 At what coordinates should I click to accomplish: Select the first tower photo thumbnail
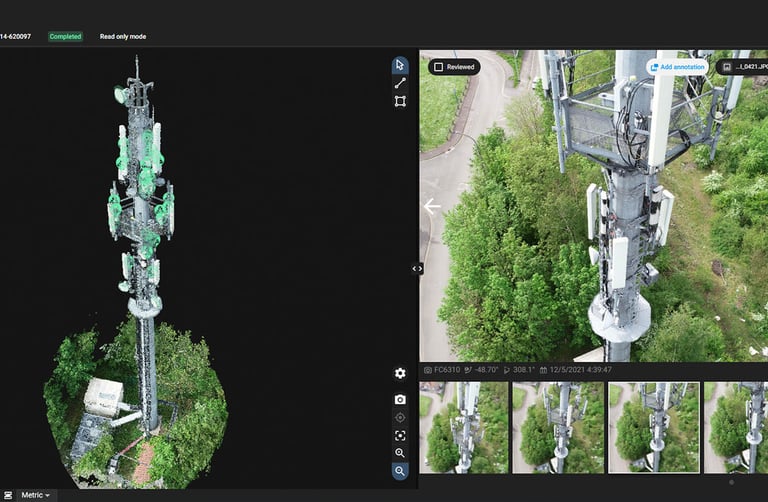[x=464, y=428]
